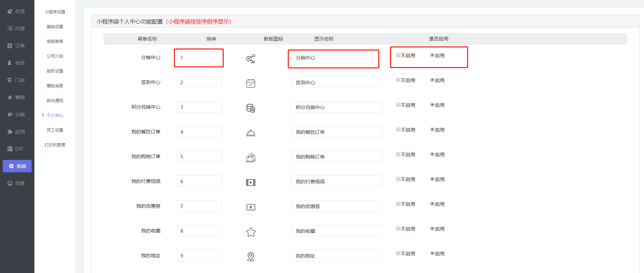Viewport: 644px width, 273px height.
Task: Click the 排序 field for 我的收藏
Action: (199, 231)
